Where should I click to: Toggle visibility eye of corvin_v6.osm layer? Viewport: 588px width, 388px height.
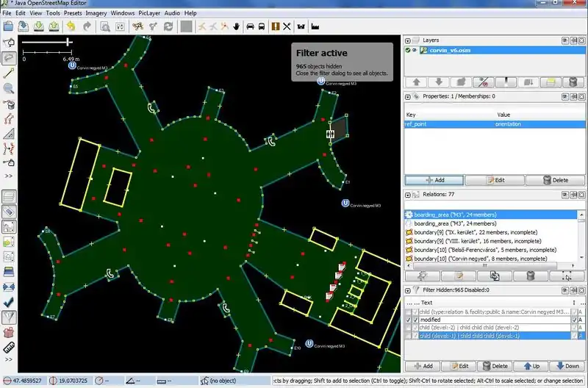415,50
